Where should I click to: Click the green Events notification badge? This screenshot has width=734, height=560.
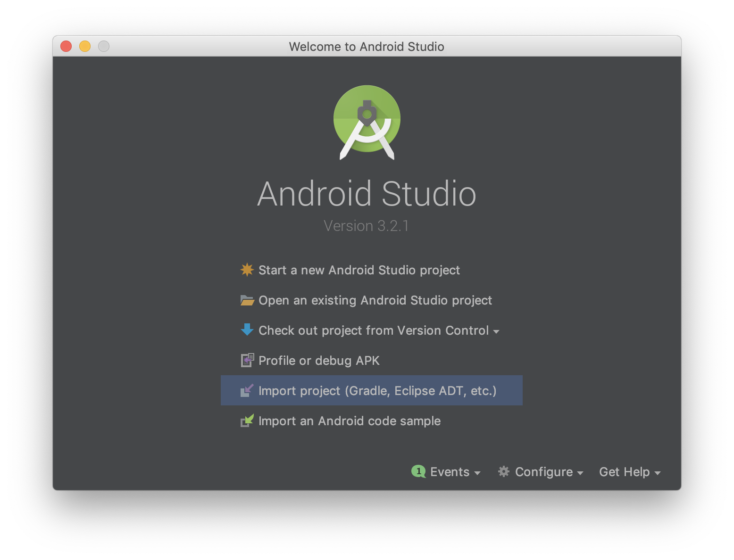click(x=418, y=471)
